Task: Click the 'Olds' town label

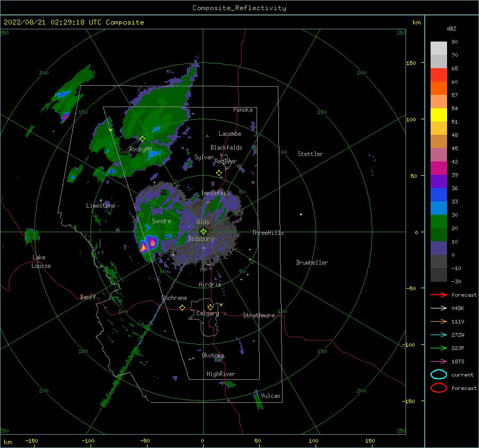Action: 203,222
